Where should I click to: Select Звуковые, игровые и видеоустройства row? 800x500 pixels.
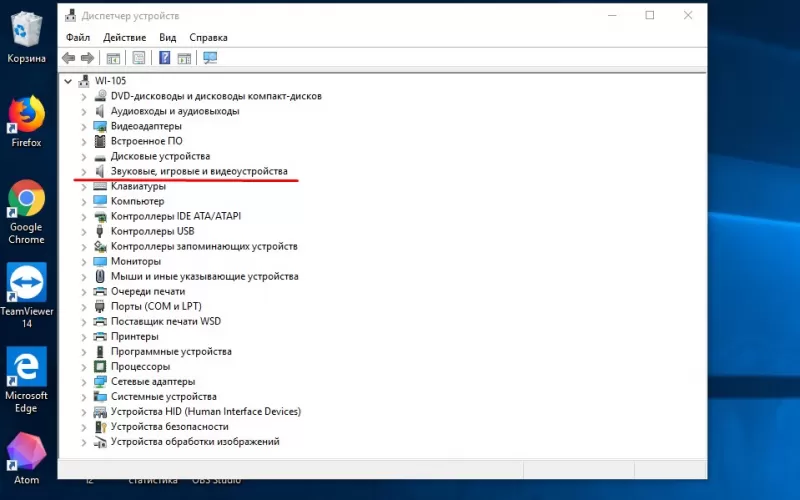tap(199, 171)
